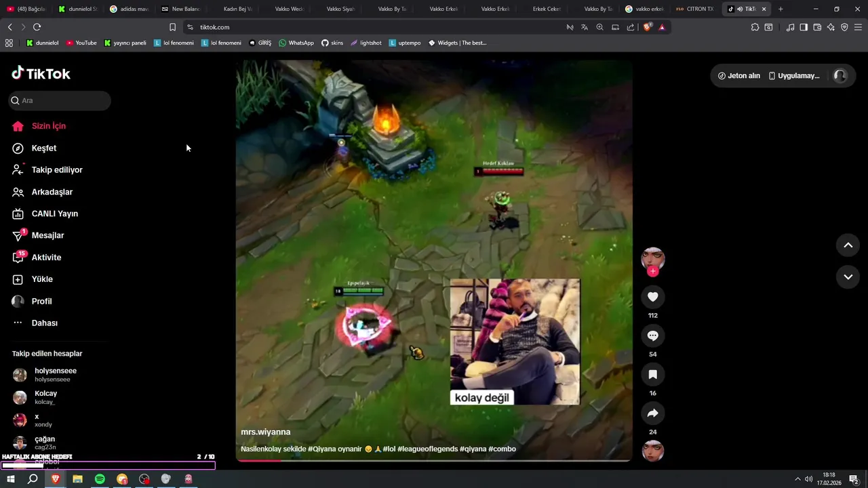868x488 pixels.
Task: Open the music note playlist icon
Action: (790, 27)
